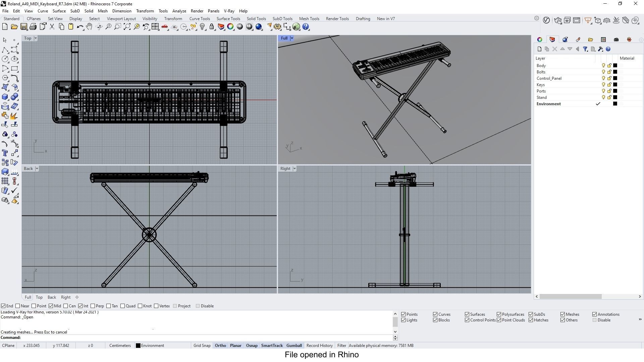Select the Pan hand tool

(89, 27)
